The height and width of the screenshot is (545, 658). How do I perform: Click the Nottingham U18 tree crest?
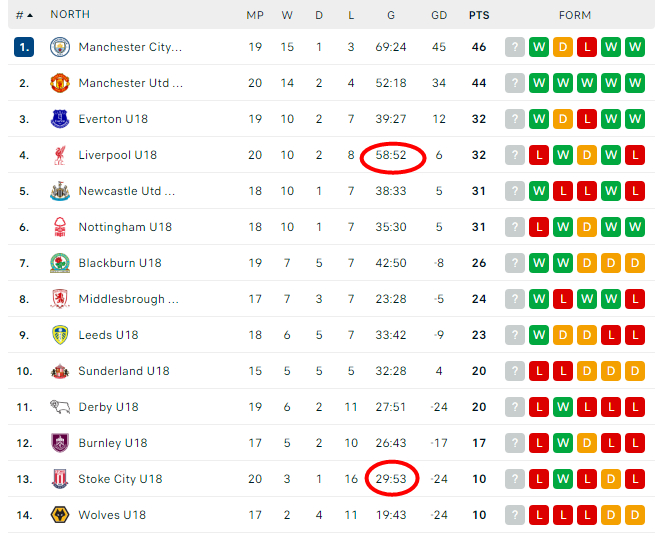coord(60,227)
